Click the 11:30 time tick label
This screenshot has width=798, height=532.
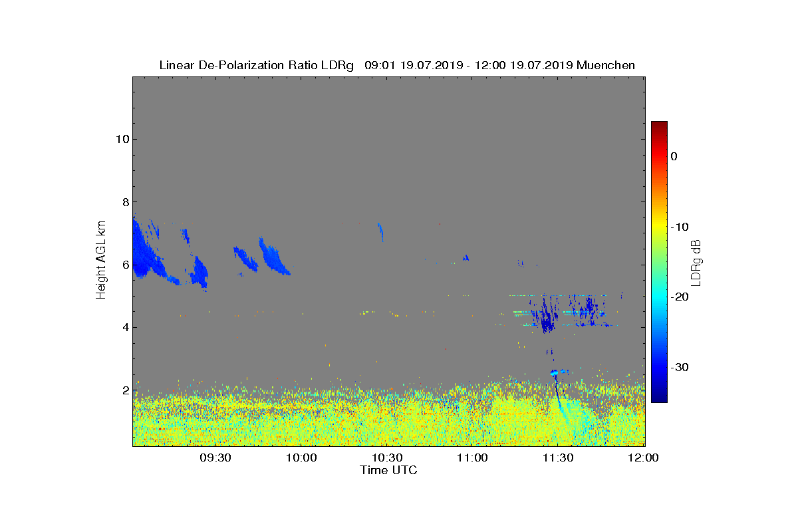click(558, 458)
